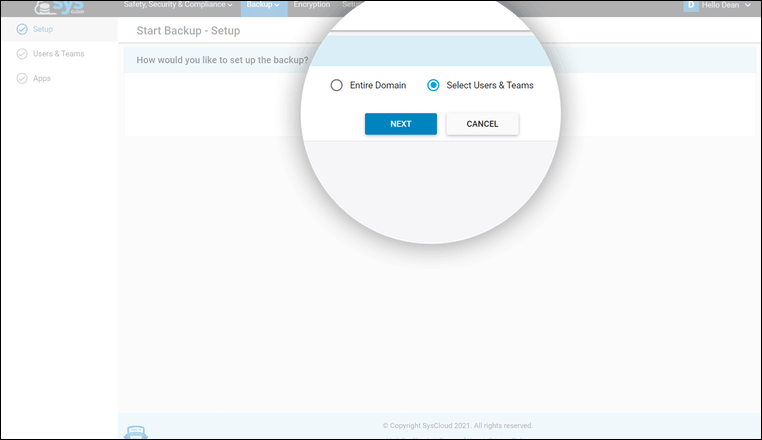Click the Apps step checkmark icon
The height and width of the screenshot is (440, 762).
22,78
